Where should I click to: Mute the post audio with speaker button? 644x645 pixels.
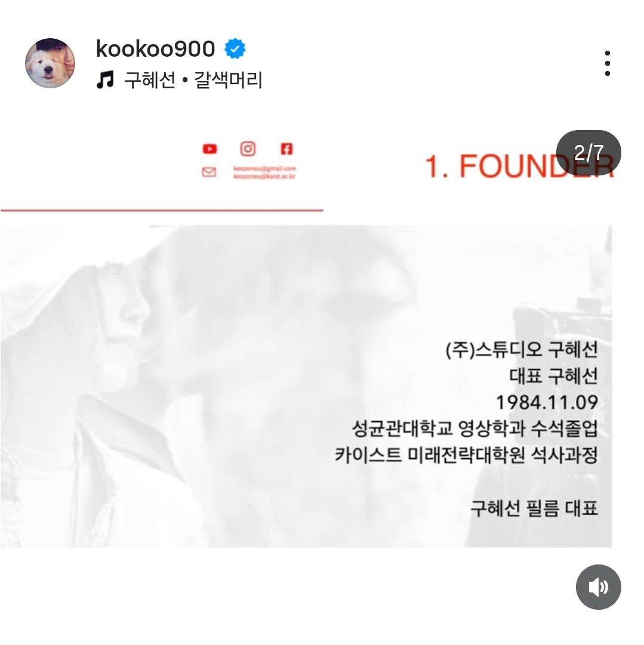click(598, 587)
